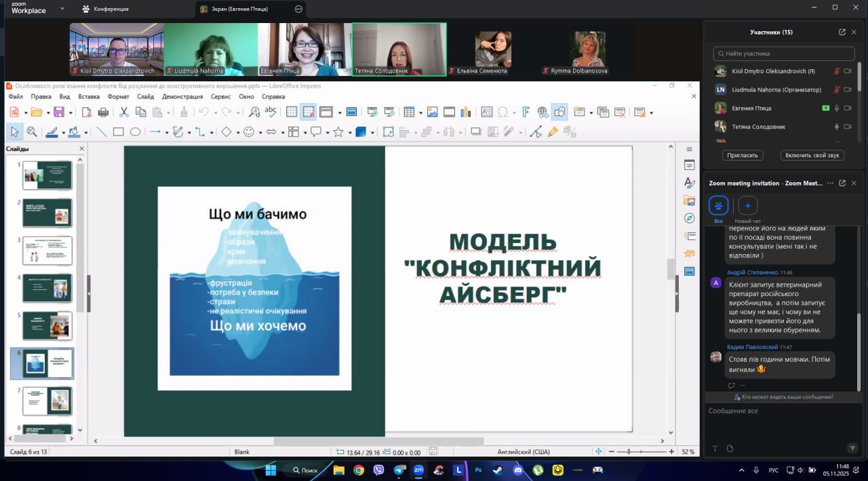
Task: Click the Пригласить button
Action: coord(743,155)
